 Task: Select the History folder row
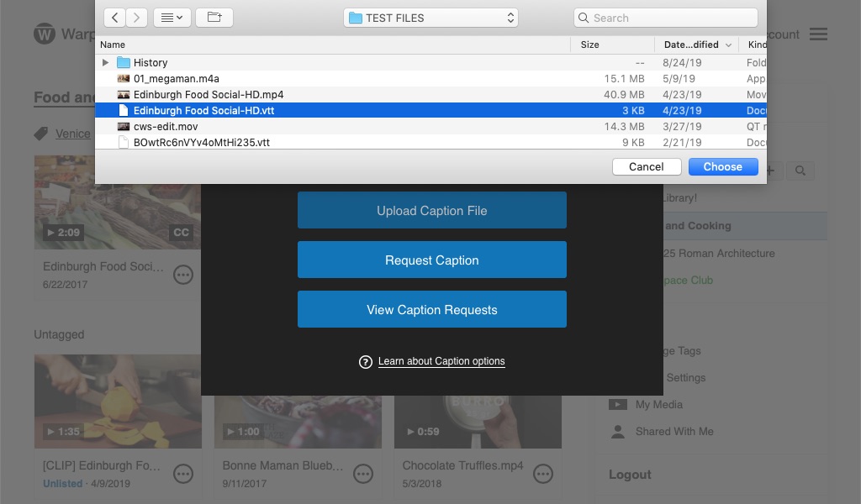pyautogui.click(x=430, y=62)
